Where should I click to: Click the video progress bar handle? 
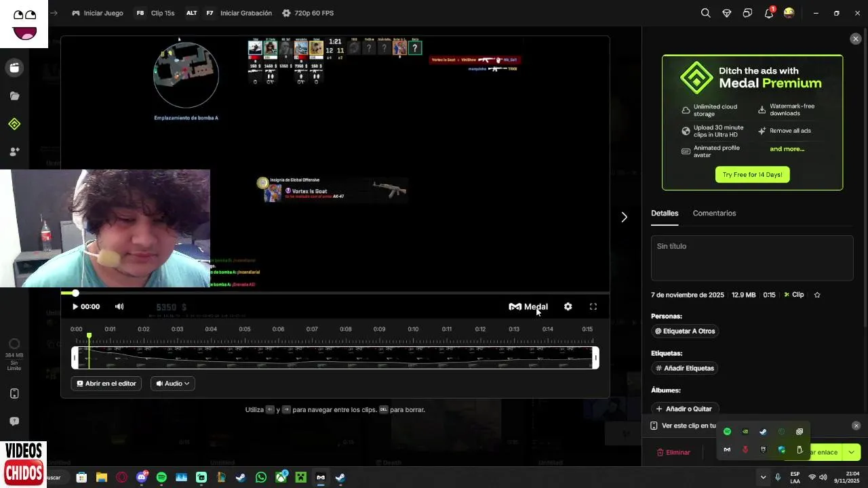(x=75, y=293)
